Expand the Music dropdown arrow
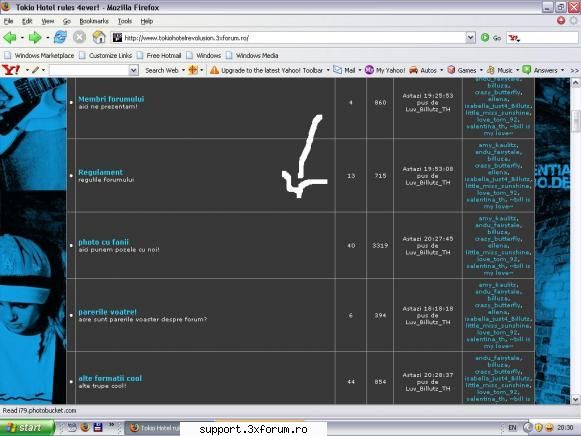581x436 pixels. (x=517, y=70)
